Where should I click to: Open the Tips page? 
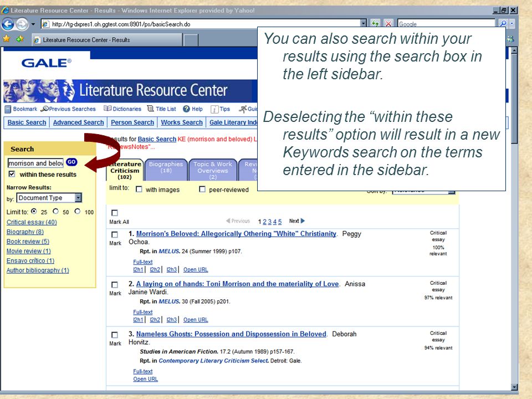(220, 109)
